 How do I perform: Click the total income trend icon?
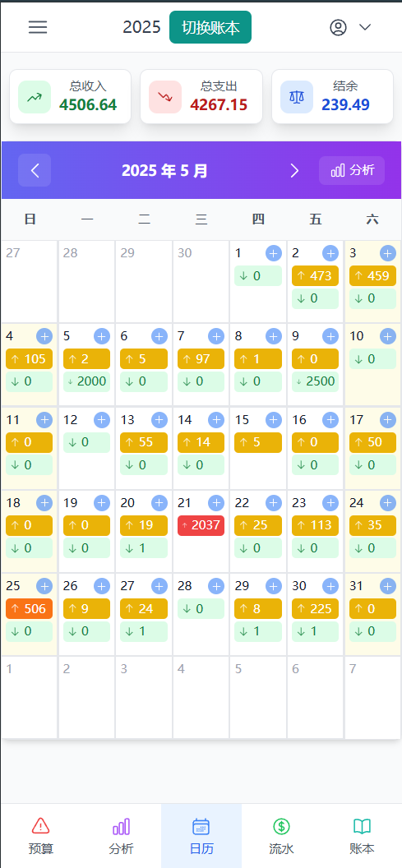point(35,97)
